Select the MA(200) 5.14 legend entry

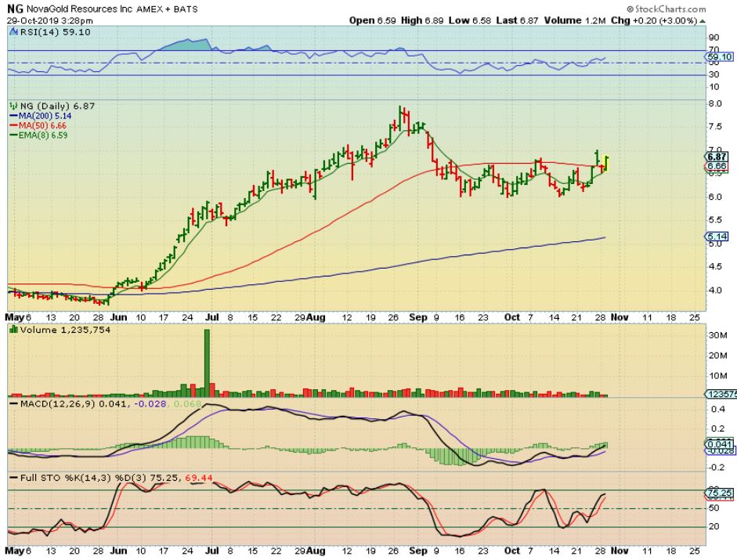[x=41, y=116]
